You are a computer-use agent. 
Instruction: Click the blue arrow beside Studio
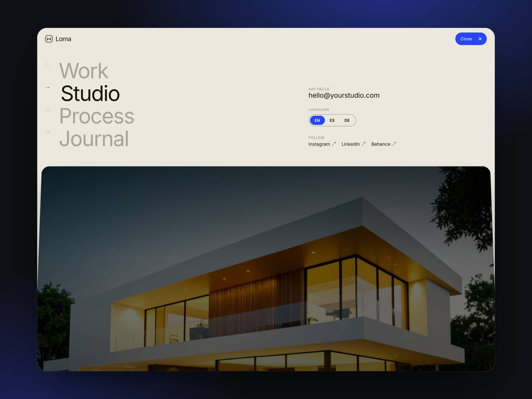pos(48,87)
